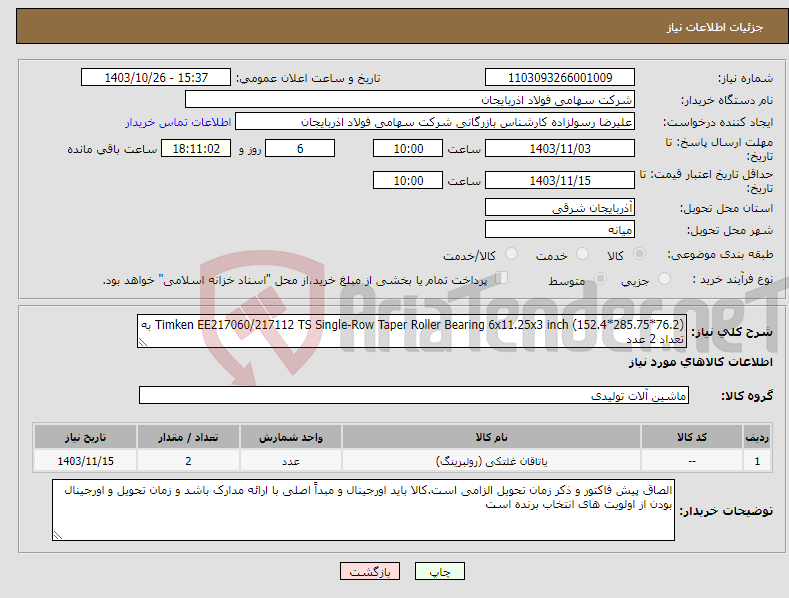Click the شرح کلی نیاز label
Image resolution: width=789 pixels, height=598 pixels.
[732, 332]
